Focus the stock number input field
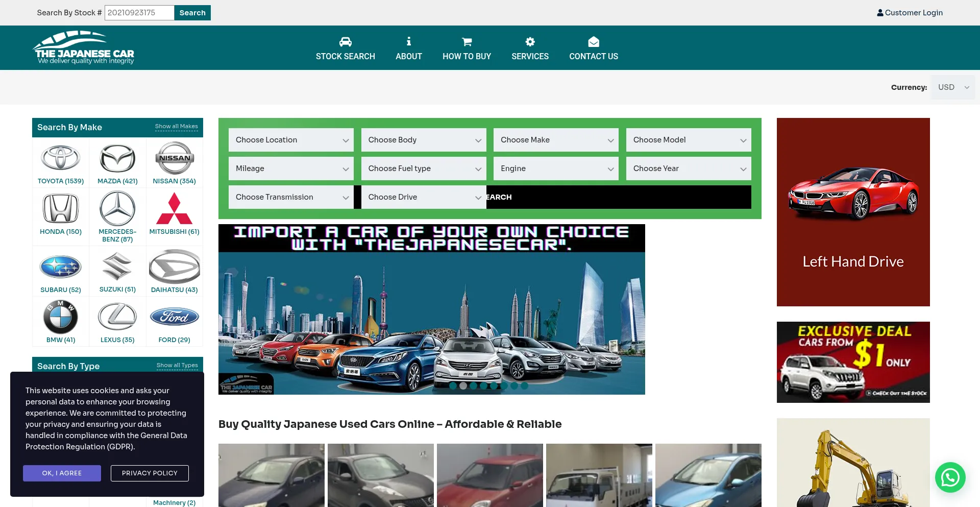This screenshot has height=507, width=980. [139, 13]
